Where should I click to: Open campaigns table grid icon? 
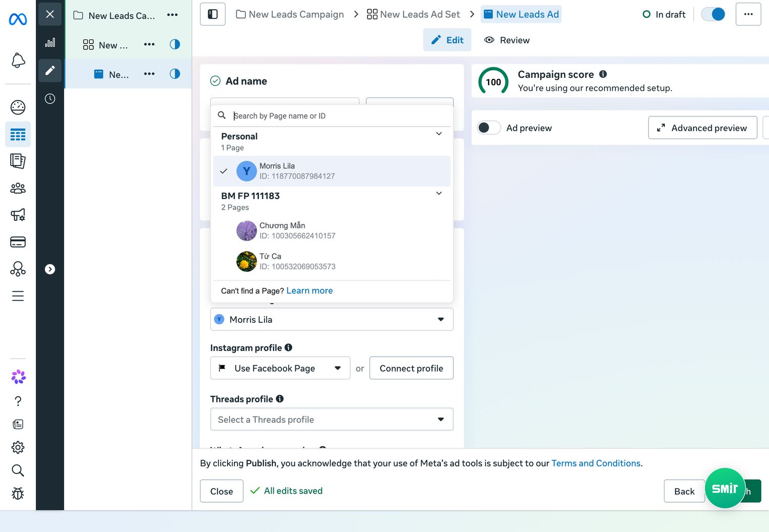pos(18,135)
